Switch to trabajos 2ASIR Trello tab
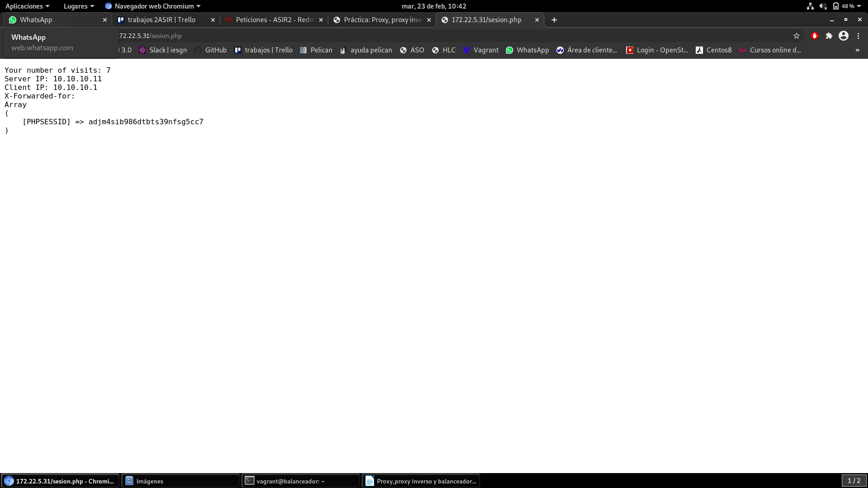The width and height of the screenshot is (868, 488). pyautogui.click(x=161, y=20)
